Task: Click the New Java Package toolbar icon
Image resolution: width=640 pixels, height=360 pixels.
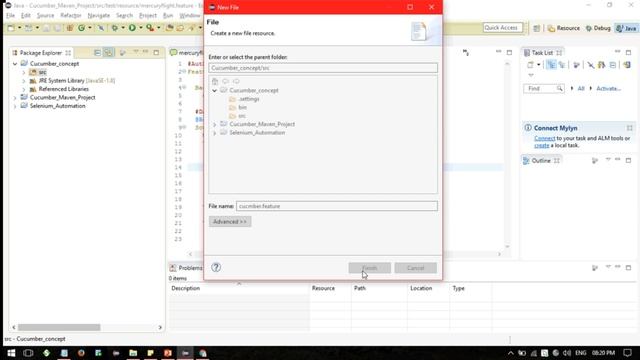Action: pos(70,28)
